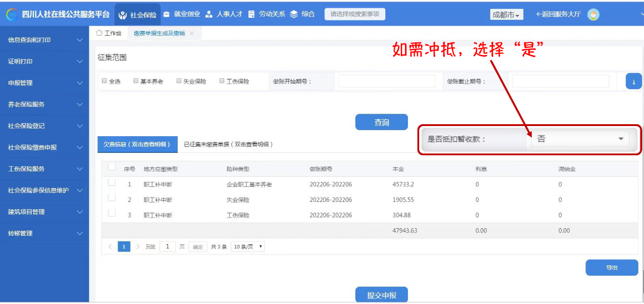Expand 信息查询和打印 sidebar section
644x304 pixels.
point(44,40)
